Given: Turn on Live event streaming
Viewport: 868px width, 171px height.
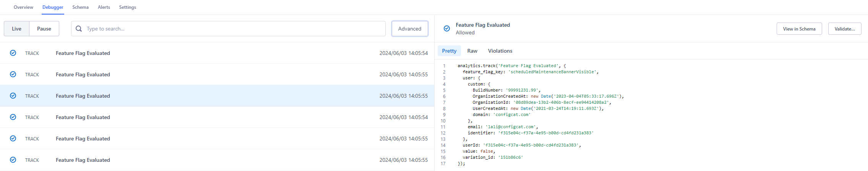Looking at the screenshot, I should 16,29.
